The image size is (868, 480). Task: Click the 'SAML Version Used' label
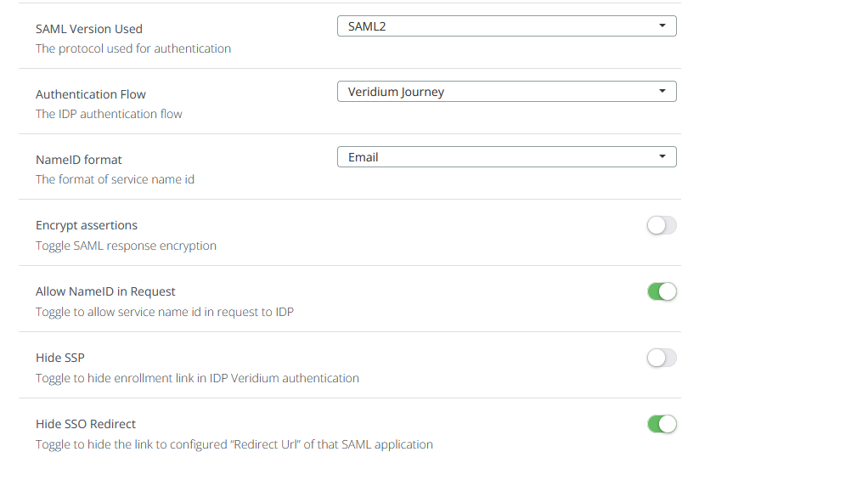pyautogui.click(x=89, y=29)
